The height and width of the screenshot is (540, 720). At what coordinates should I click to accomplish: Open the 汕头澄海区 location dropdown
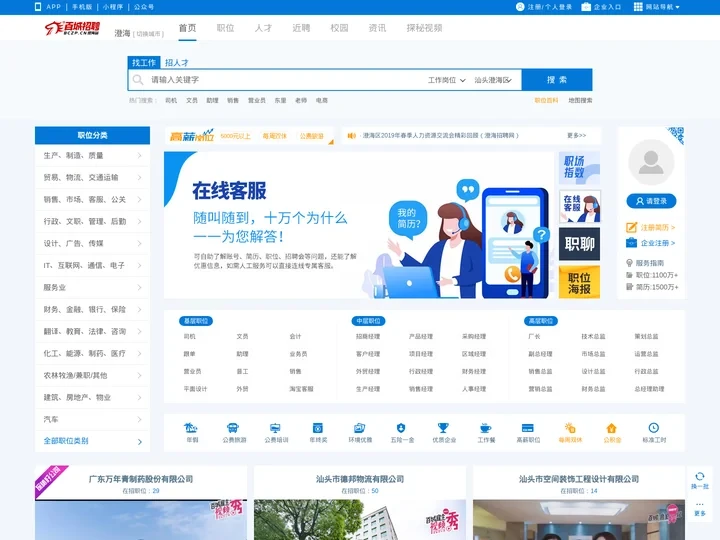coord(493,80)
